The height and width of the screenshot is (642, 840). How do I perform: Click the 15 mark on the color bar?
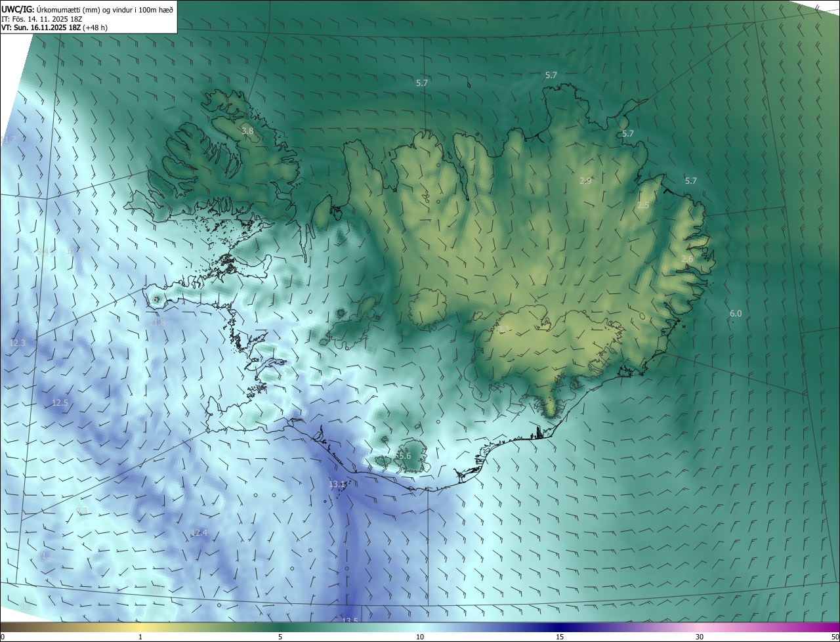pos(560,637)
